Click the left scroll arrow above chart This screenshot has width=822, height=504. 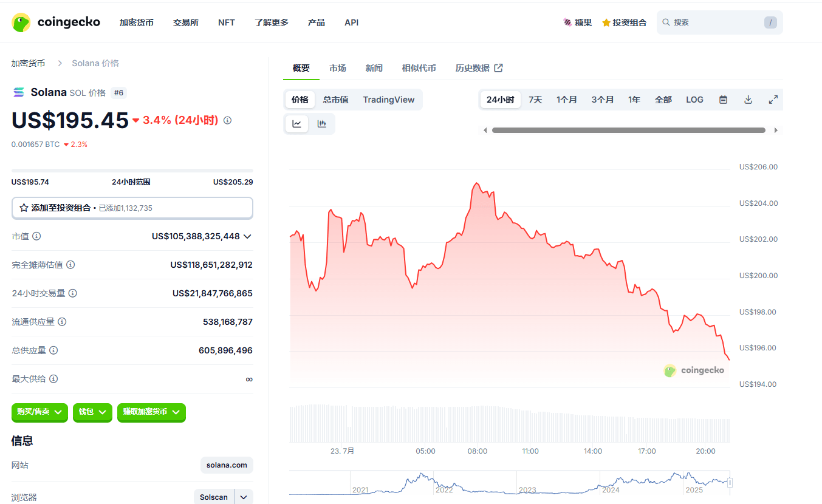pos(485,131)
